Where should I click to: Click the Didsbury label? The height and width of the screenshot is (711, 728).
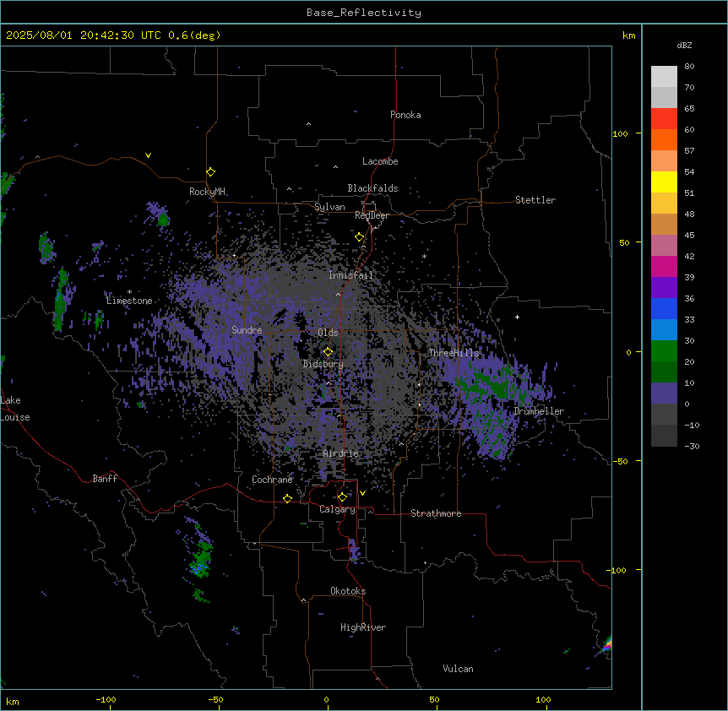(x=323, y=364)
